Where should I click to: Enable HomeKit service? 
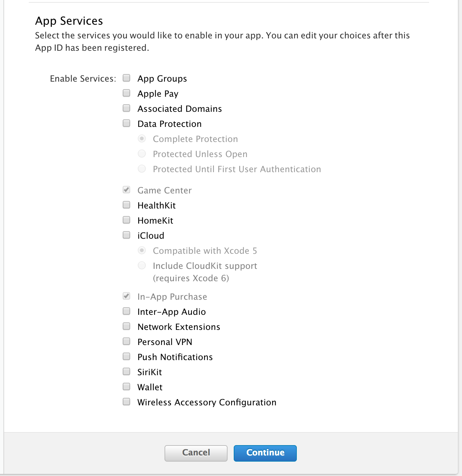(x=126, y=220)
